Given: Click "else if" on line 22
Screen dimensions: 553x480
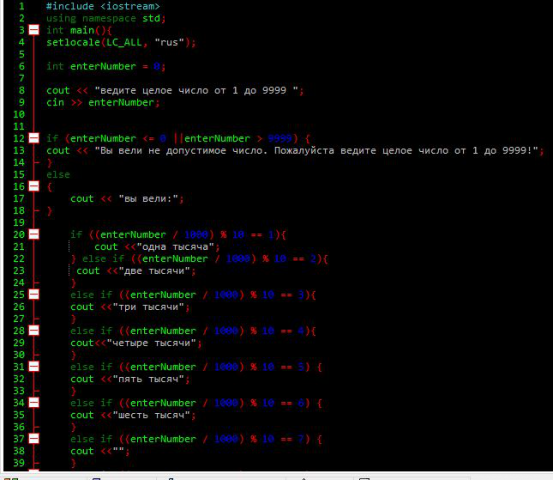Looking at the screenshot, I should point(103,259).
